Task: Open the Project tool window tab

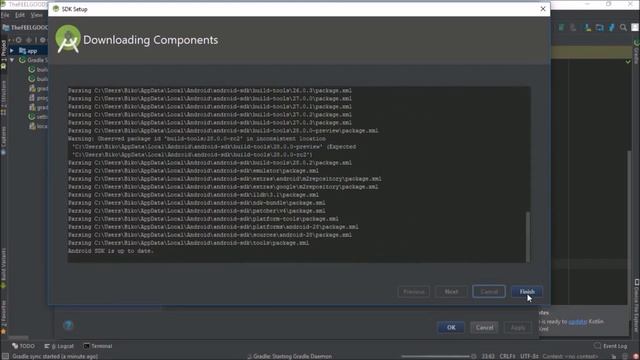Action: point(4,54)
